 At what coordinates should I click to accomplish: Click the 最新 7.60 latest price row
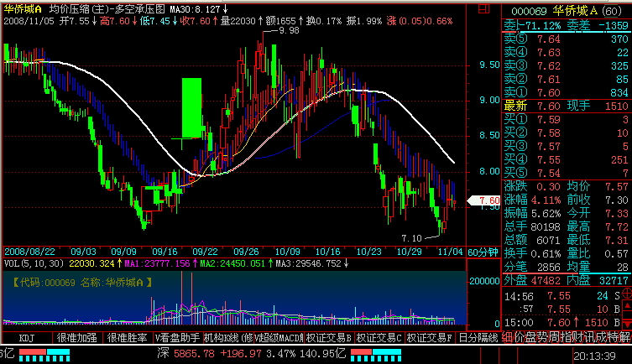tap(532, 106)
